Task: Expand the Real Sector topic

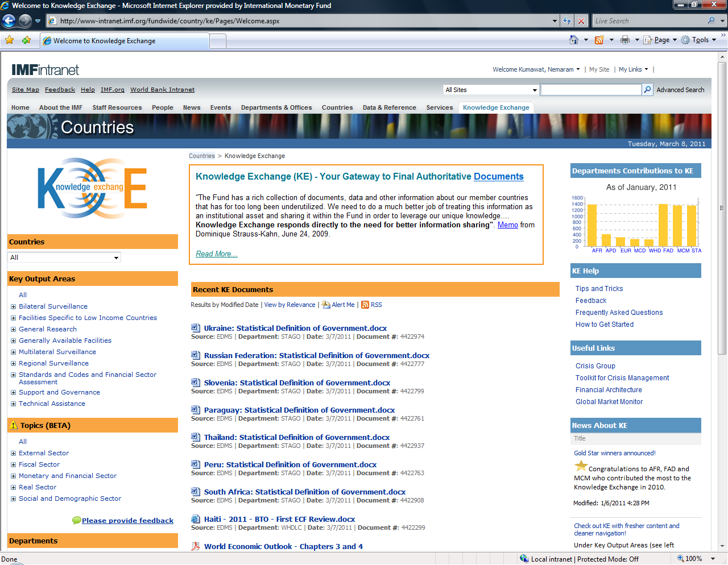Action: 13,487
